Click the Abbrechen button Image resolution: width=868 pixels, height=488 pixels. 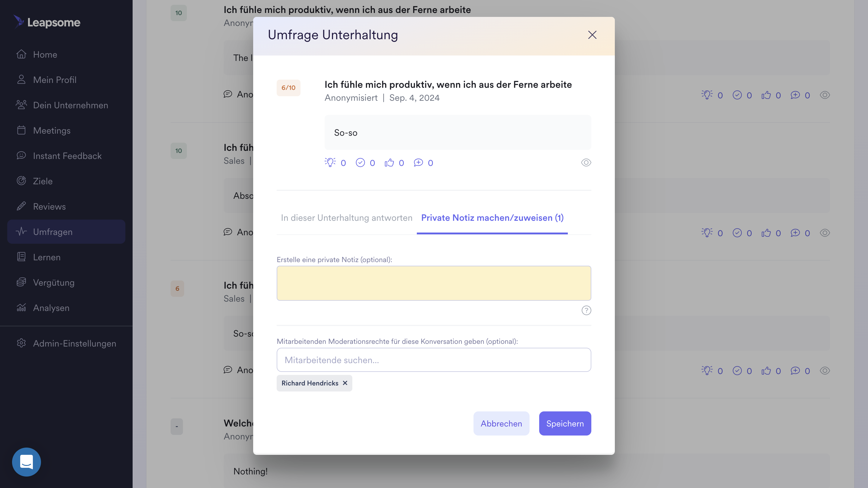[x=501, y=423]
